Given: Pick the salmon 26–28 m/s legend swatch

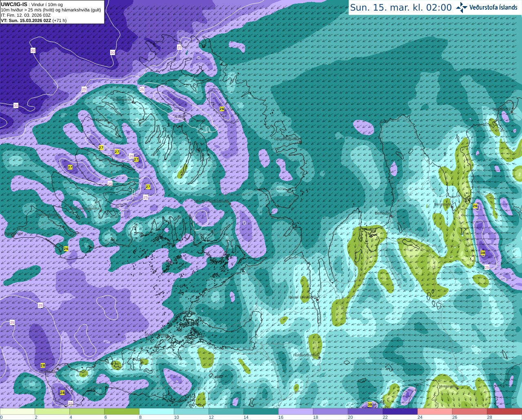Looking at the screenshot, I should point(470,411).
